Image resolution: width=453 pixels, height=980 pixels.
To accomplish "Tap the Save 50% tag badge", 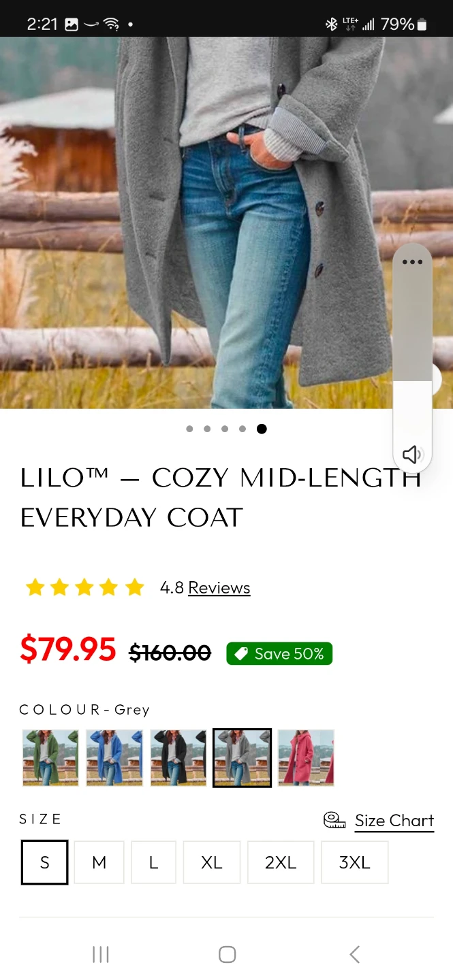I will (279, 653).
